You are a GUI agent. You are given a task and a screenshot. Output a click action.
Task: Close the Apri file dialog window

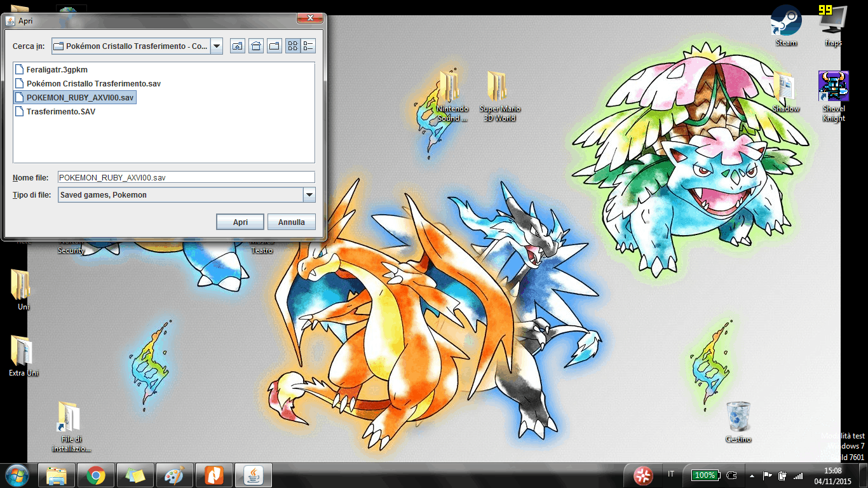pyautogui.click(x=309, y=19)
